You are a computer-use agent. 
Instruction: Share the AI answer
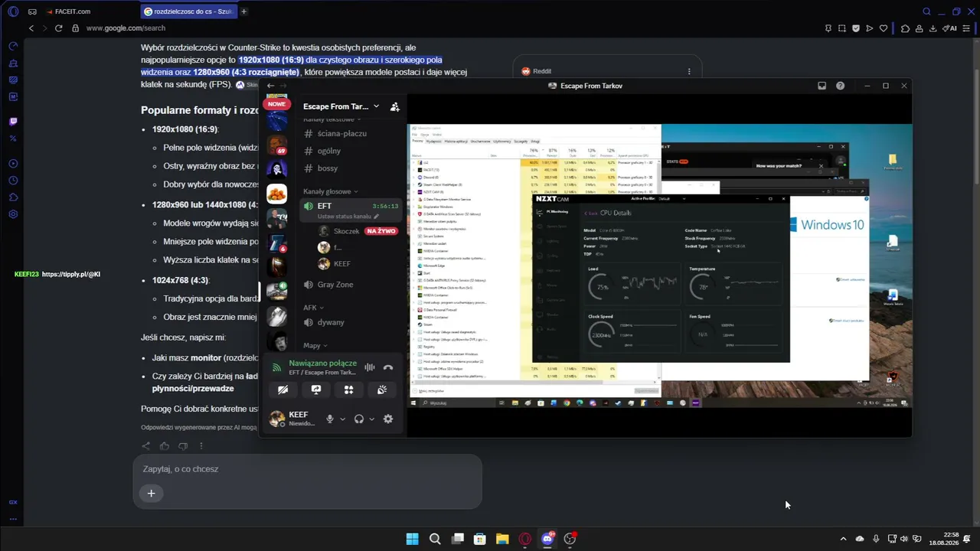click(146, 446)
